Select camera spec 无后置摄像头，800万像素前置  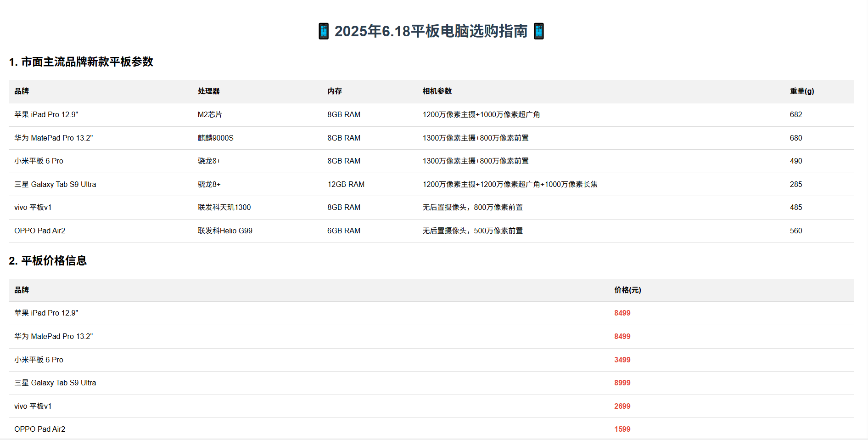click(x=473, y=207)
